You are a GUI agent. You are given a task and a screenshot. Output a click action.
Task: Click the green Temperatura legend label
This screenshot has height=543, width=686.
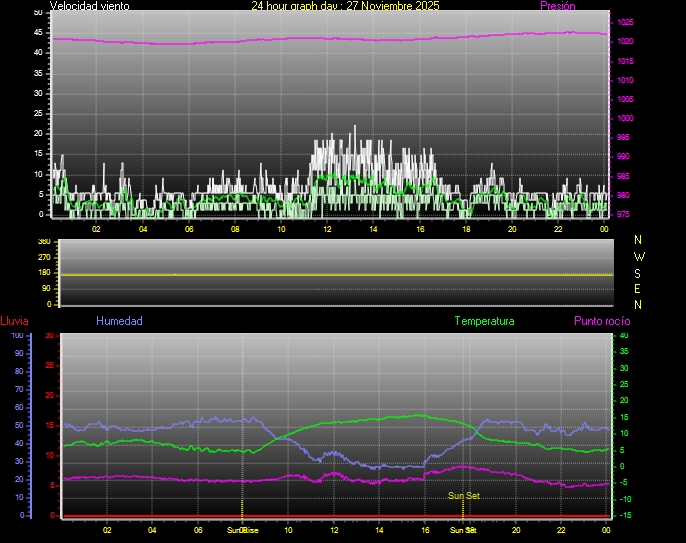[484, 321]
